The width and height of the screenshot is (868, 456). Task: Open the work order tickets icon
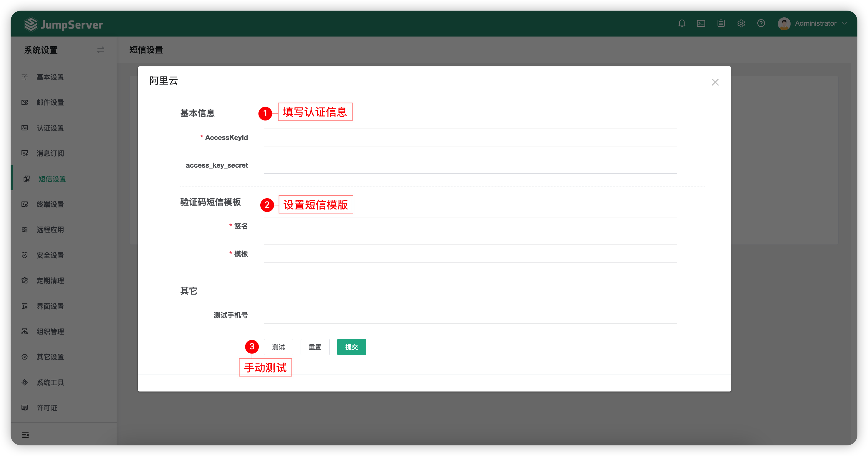(x=721, y=23)
